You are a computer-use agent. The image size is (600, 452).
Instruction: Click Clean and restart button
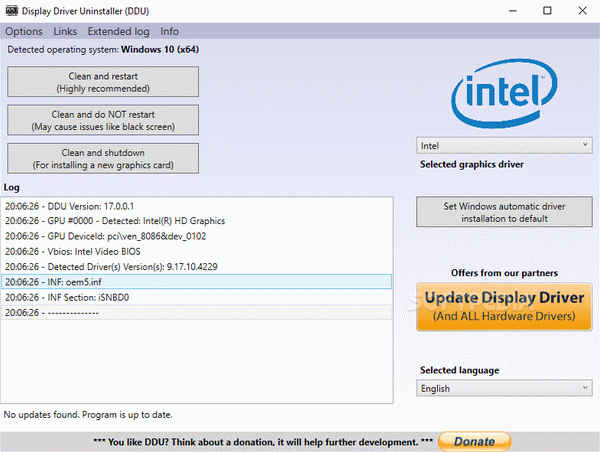[x=103, y=82]
